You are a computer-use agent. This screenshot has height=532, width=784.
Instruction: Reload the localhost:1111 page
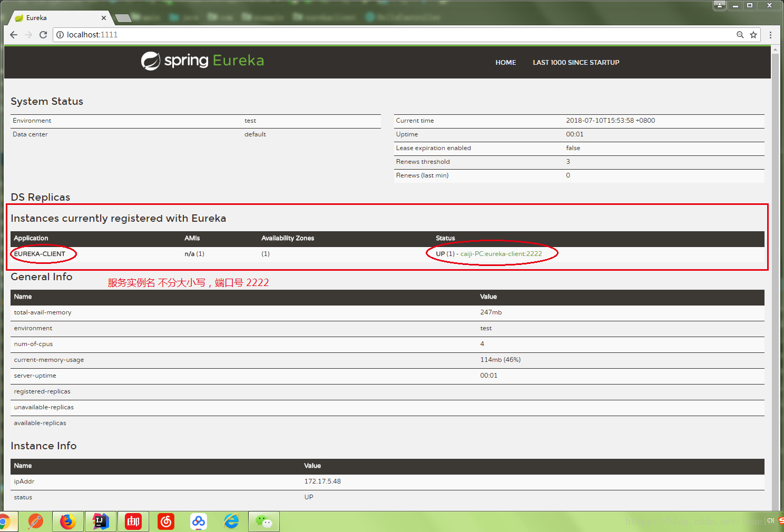(x=43, y=35)
